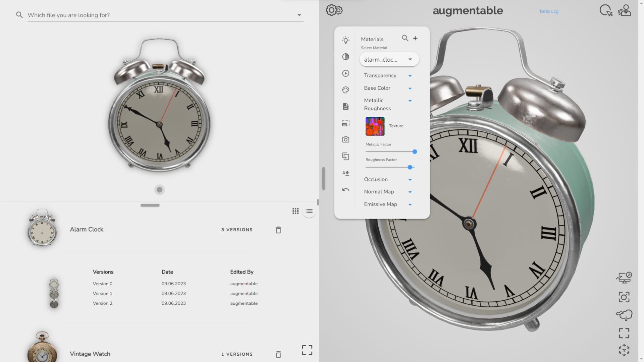The height and width of the screenshot is (362, 644).
Task: Delete the Alarm Clock entry
Action: (278, 230)
